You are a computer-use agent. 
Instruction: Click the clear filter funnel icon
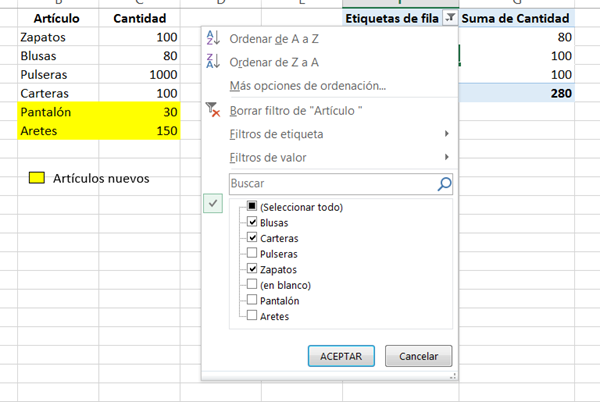tap(212, 111)
